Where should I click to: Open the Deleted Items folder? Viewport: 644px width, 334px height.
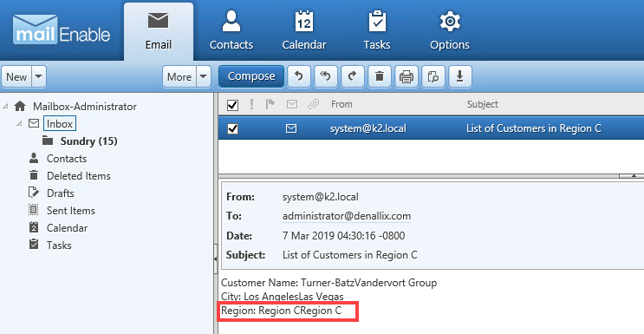[x=79, y=176]
